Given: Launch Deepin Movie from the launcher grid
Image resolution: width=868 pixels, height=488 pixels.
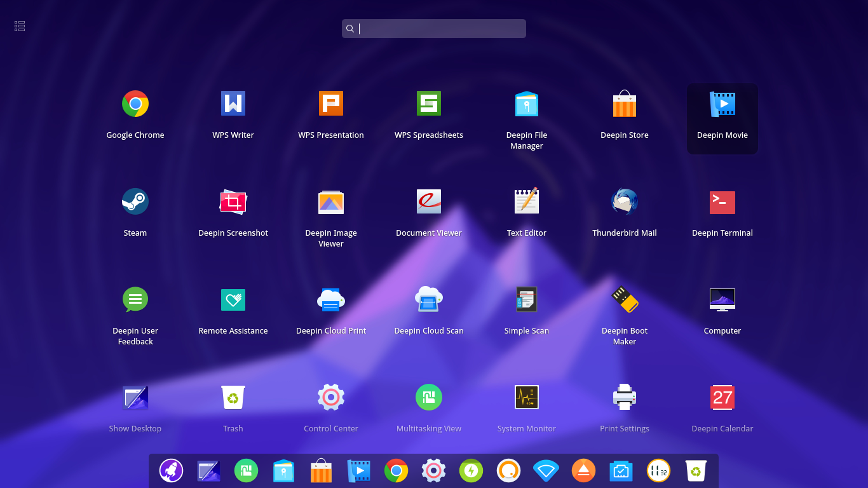Looking at the screenshot, I should (722, 104).
